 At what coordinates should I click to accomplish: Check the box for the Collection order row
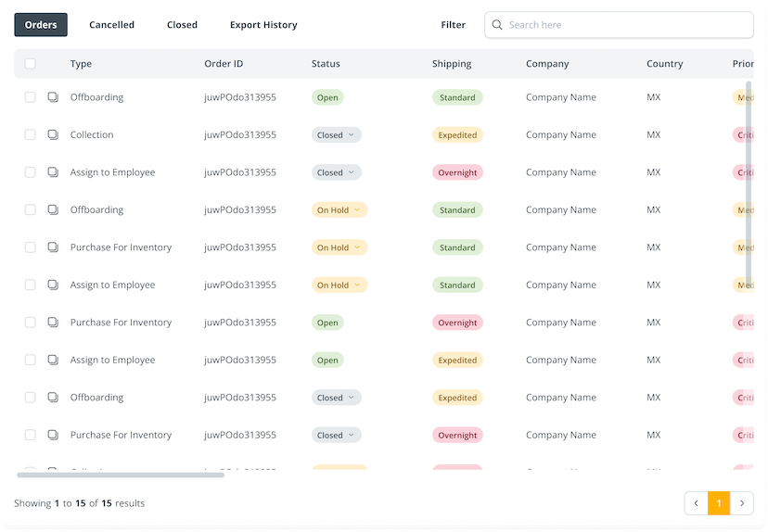click(x=31, y=134)
